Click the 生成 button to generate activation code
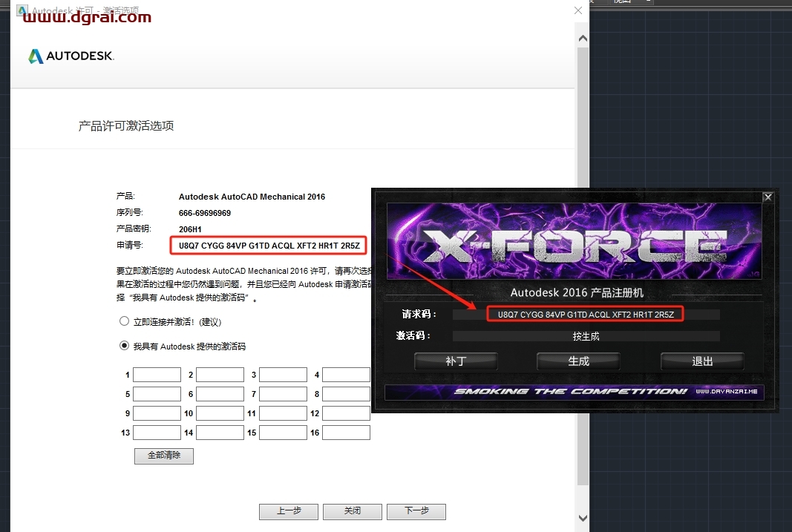The image size is (792, 532). pos(578,361)
